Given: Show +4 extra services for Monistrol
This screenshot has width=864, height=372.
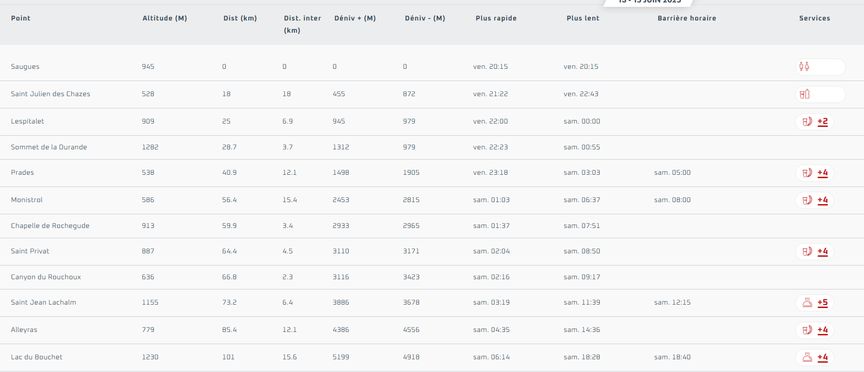Looking at the screenshot, I should click(823, 200).
